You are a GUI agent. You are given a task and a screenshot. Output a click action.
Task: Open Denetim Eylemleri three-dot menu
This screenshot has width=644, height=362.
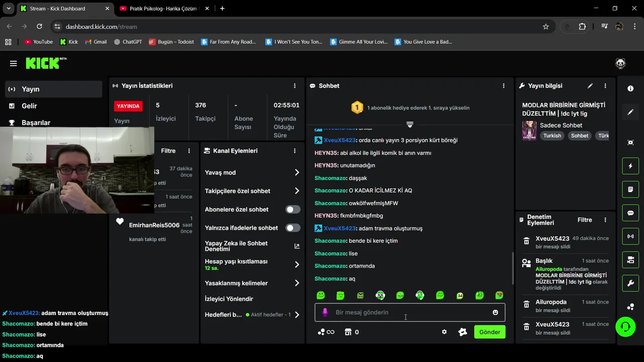click(x=605, y=220)
